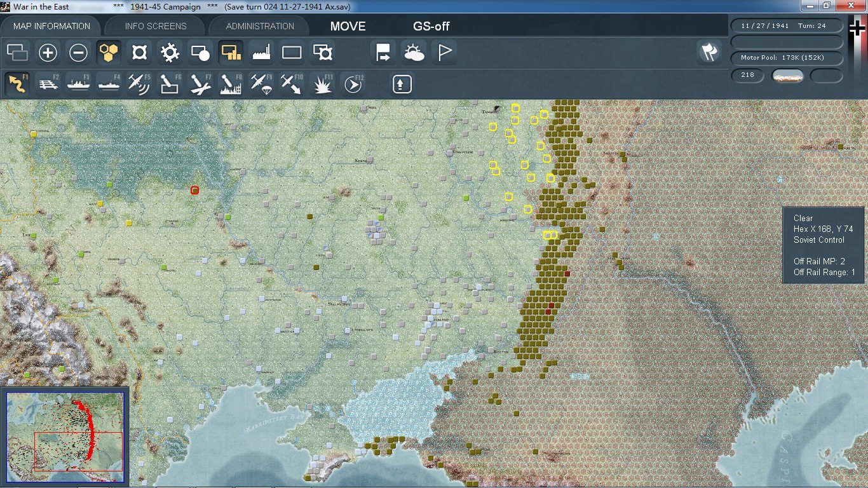868x488 pixels.
Task: Select the F6 bombing mode icon
Action: (170, 84)
